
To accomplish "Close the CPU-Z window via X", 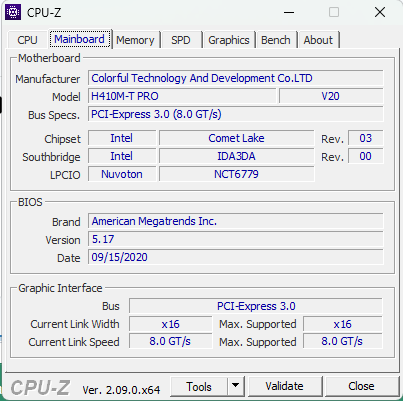I will click(x=380, y=13).
